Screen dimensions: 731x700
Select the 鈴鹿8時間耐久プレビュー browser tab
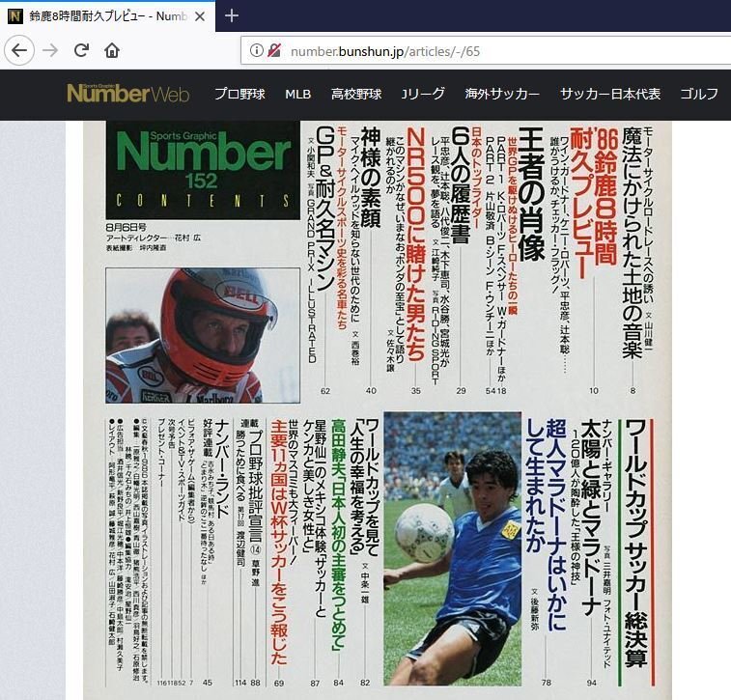108,16
